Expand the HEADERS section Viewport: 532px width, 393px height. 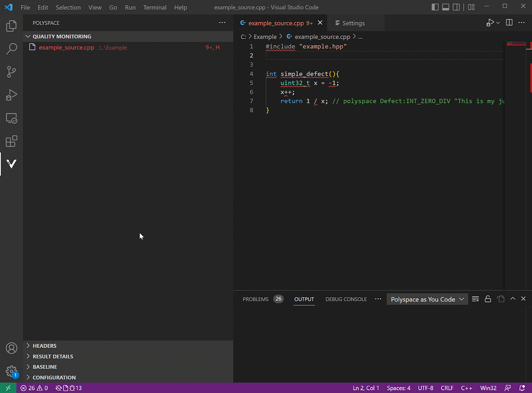tap(44, 346)
